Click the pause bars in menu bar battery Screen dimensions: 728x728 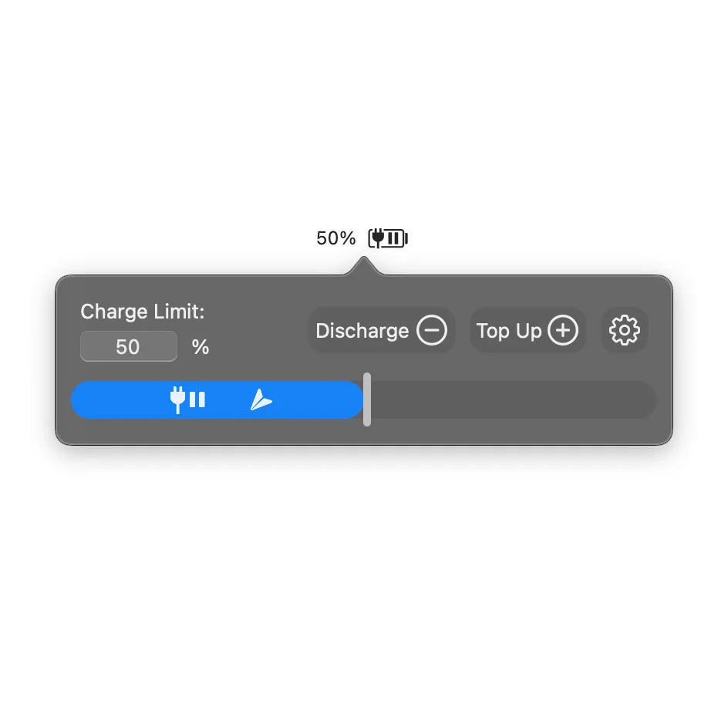[x=393, y=238]
